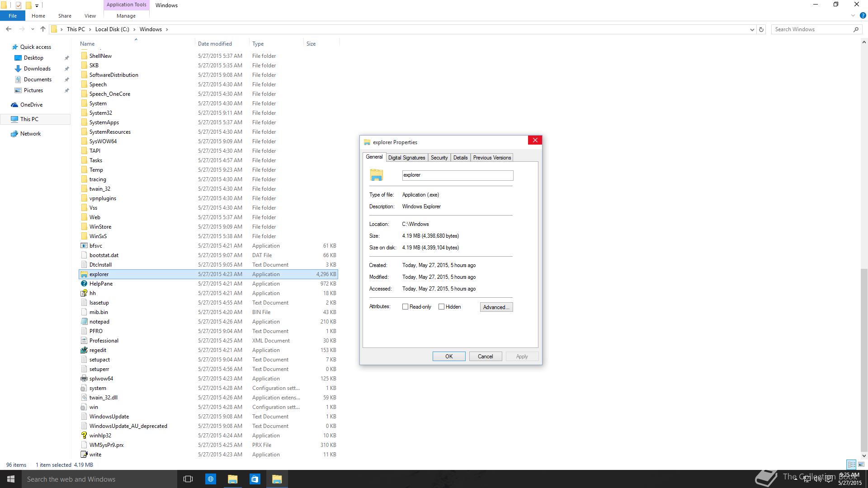Click the Professional XML document icon

(x=84, y=341)
